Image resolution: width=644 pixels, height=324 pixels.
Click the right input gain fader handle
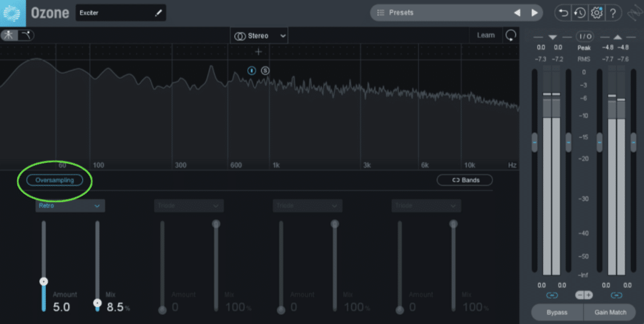(x=569, y=142)
